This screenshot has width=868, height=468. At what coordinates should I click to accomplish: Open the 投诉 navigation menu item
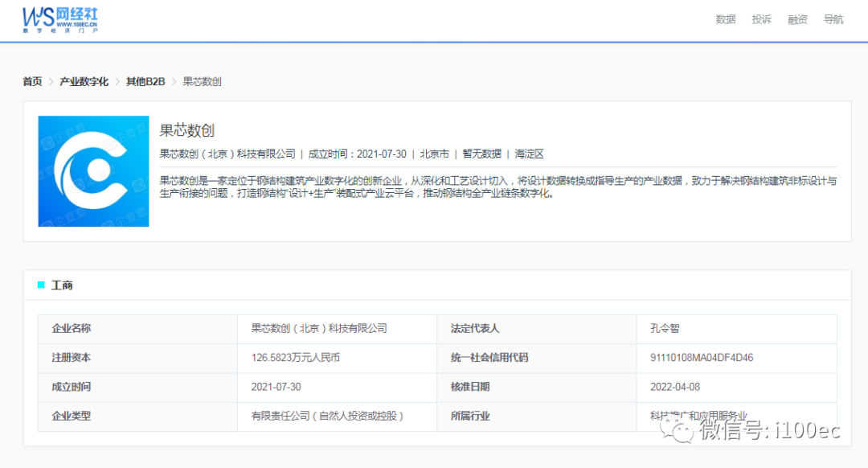click(x=761, y=19)
